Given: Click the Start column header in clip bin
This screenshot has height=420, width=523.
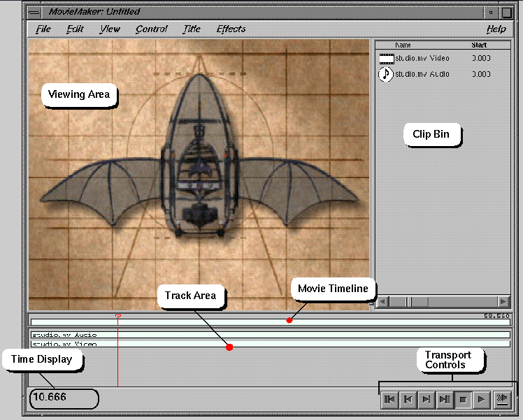Looking at the screenshot, I should pyautogui.click(x=479, y=45).
